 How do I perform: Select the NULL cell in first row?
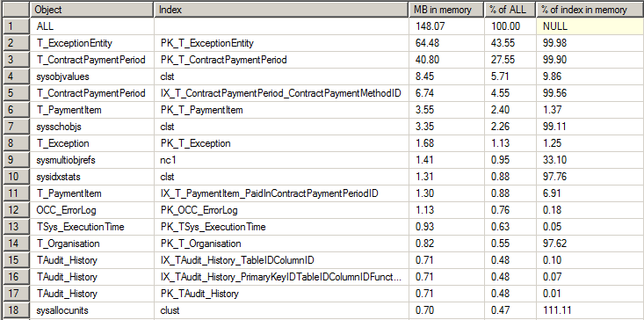click(590, 26)
